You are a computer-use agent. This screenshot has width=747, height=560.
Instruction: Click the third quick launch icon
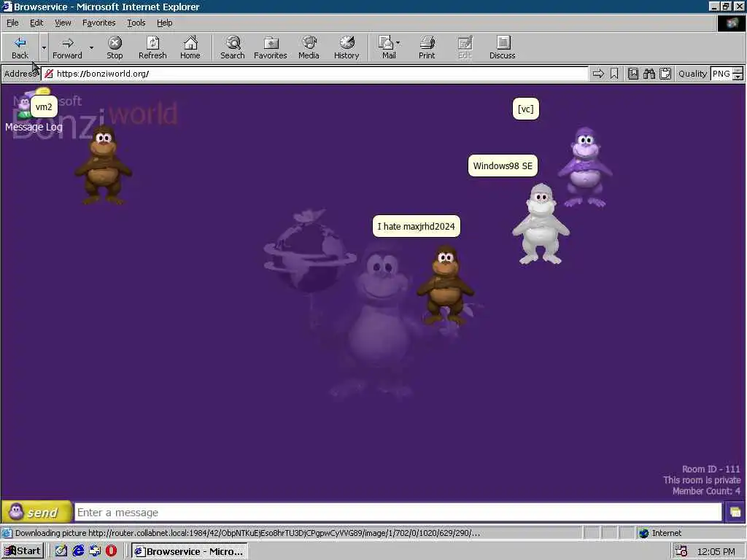click(95, 551)
